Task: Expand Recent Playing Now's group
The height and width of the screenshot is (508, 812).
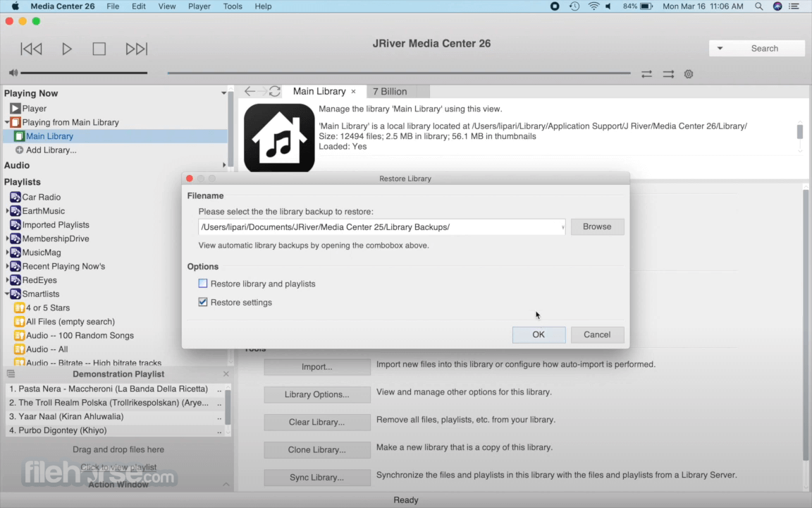Action: click(x=7, y=267)
